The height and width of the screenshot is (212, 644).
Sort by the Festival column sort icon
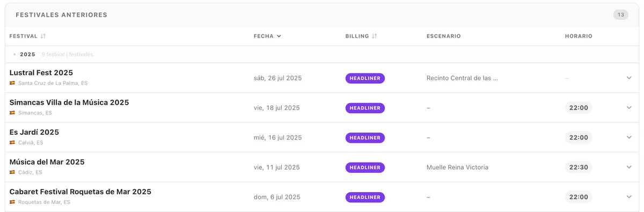[x=43, y=36]
